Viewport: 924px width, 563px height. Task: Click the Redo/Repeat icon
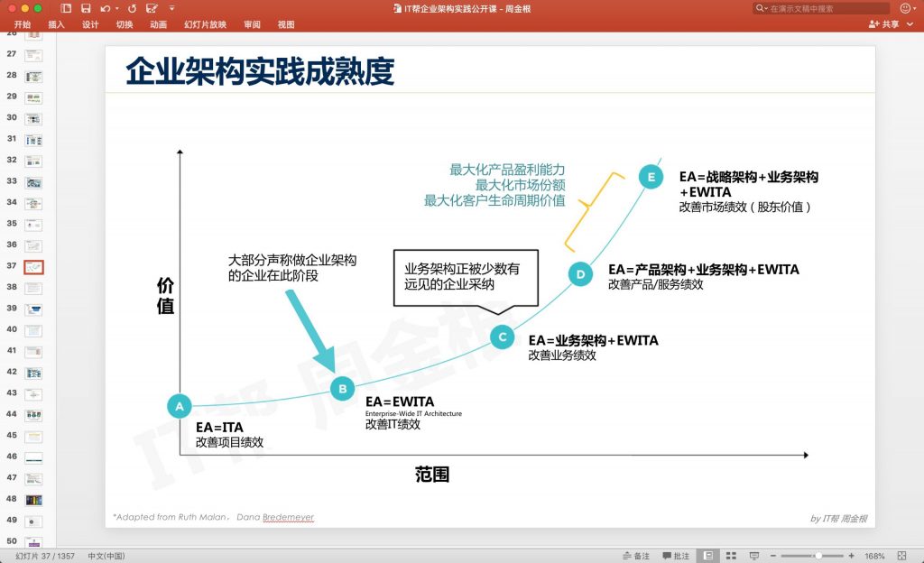(x=133, y=8)
